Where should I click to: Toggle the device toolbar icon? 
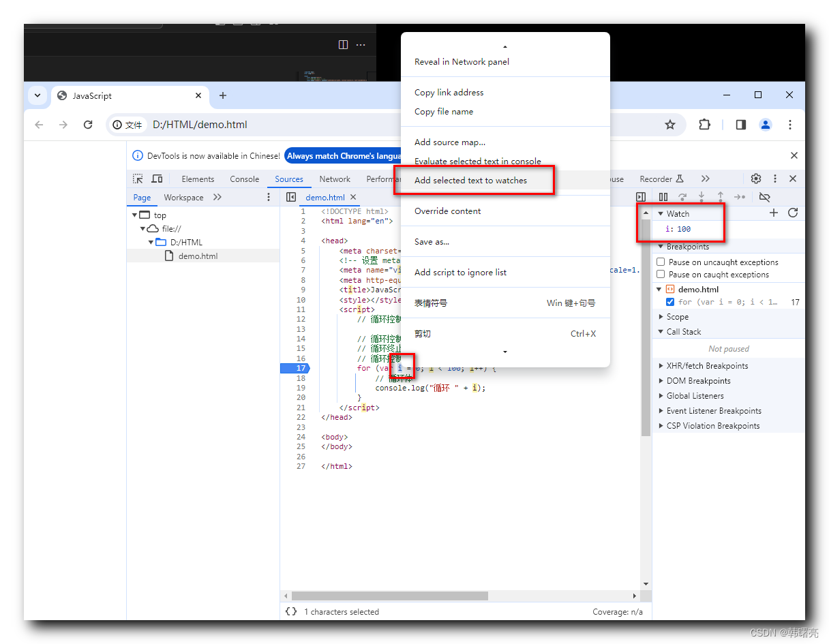pyautogui.click(x=157, y=179)
